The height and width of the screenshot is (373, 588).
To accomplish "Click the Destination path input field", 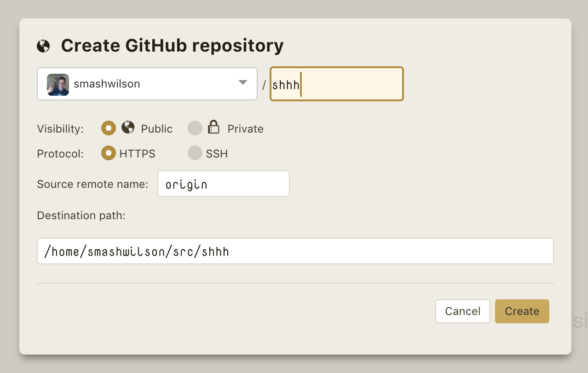I will pyautogui.click(x=295, y=251).
